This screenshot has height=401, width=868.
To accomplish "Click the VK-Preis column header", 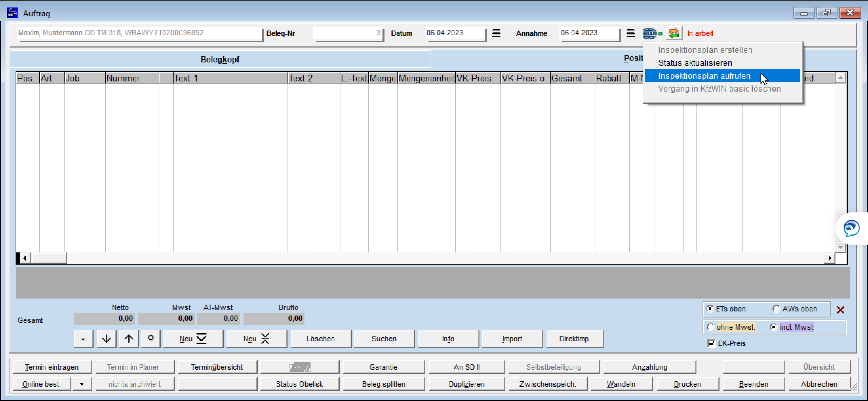I will tap(478, 78).
